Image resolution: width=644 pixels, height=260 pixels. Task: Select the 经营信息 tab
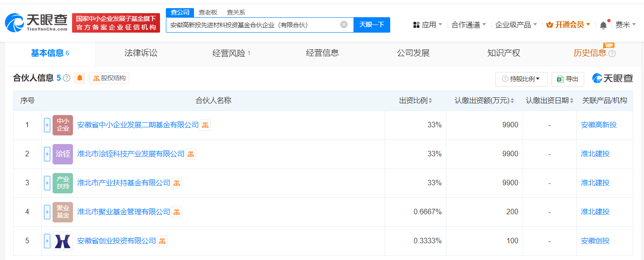(322, 53)
